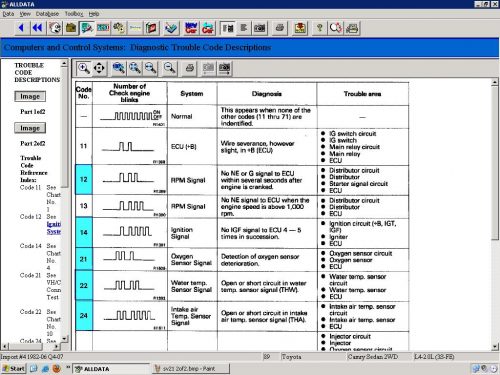Open the Database menu

(x=47, y=14)
